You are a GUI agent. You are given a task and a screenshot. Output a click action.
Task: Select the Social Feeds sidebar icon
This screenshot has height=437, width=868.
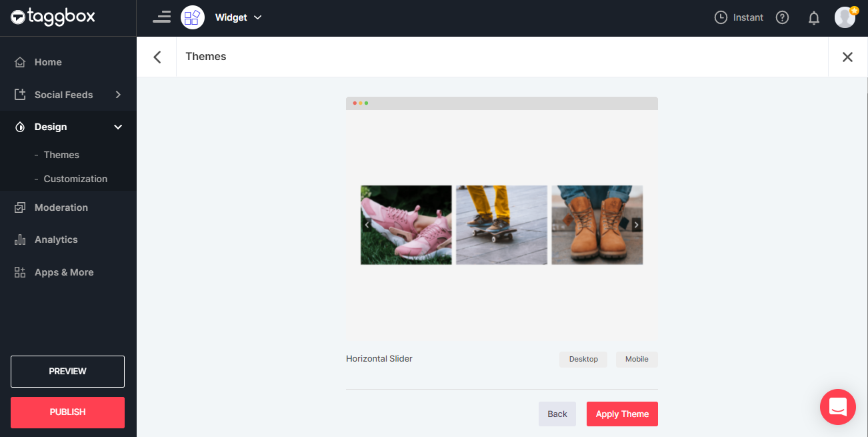tap(20, 94)
